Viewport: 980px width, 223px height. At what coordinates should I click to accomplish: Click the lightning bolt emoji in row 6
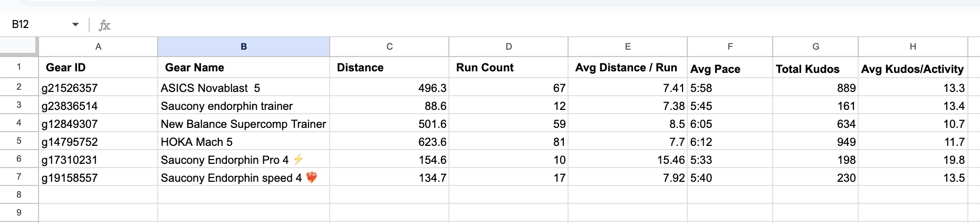click(298, 159)
